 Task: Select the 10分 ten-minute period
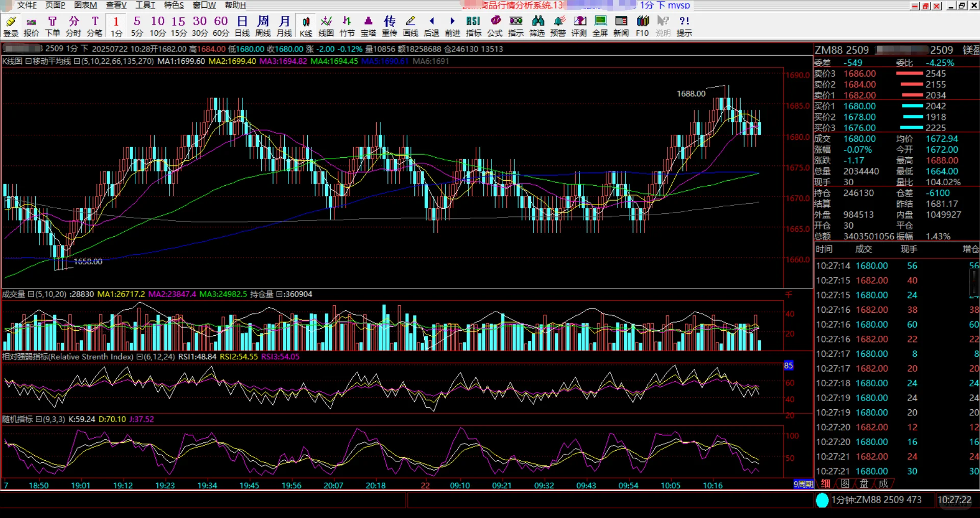point(158,26)
